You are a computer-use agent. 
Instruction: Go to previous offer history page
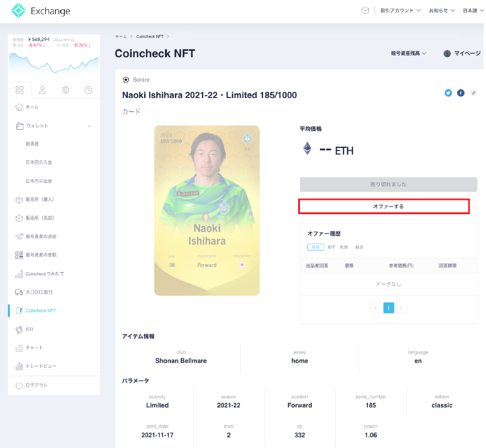(x=376, y=308)
